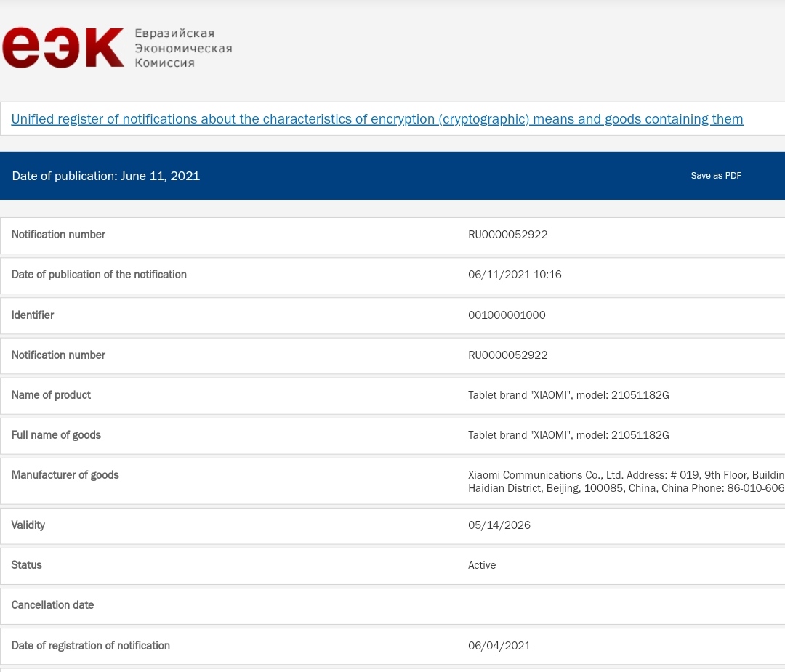The width and height of the screenshot is (785, 672).
Task: Select the registration date 06/04/2021
Action: pyautogui.click(x=499, y=646)
